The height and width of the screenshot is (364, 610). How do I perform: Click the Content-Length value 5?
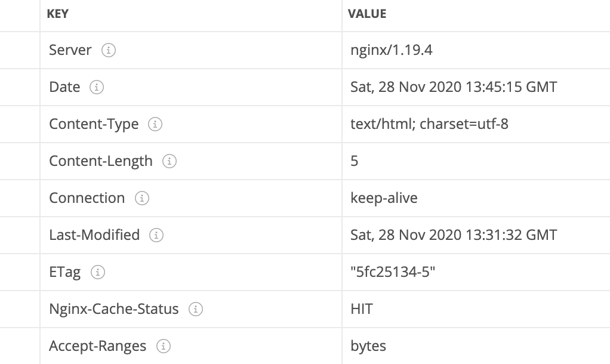point(354,161)
